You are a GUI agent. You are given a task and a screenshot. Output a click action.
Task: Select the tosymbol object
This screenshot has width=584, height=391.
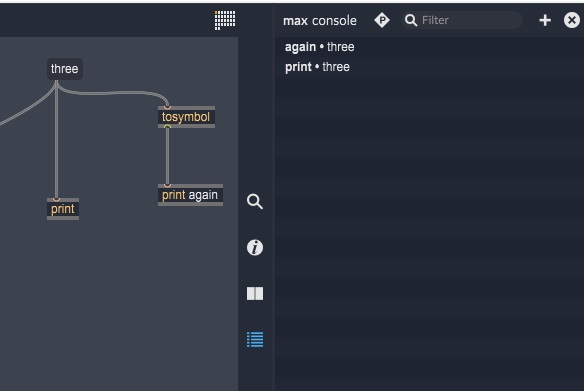coord(186,117)
